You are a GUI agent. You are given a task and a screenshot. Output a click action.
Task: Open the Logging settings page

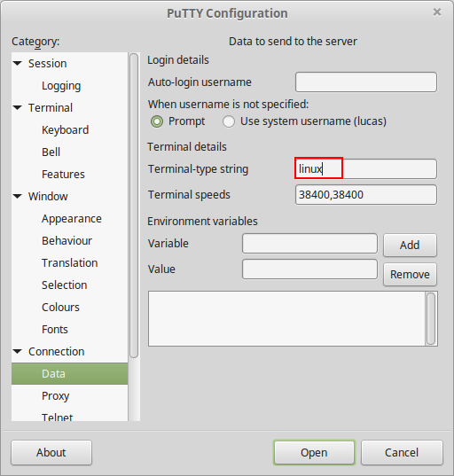coord(61,86)
